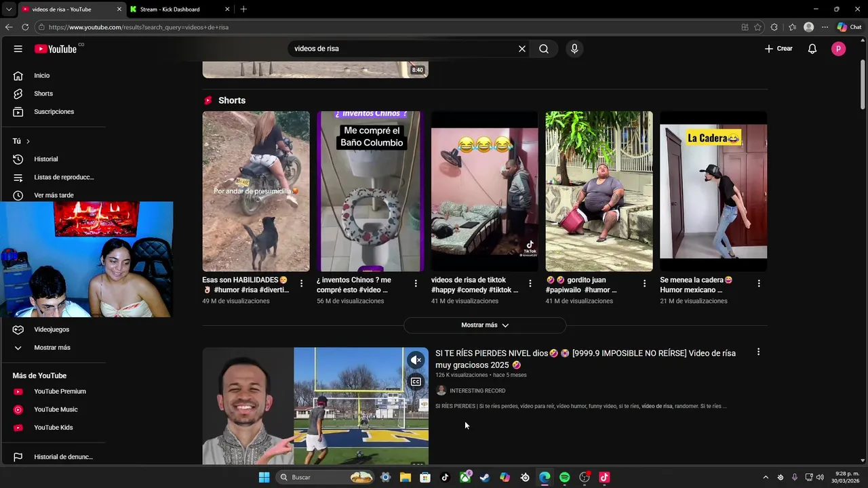This screenshot has height=488, width=868.
Task: Open a new browser tab
Action: [243, 9]
